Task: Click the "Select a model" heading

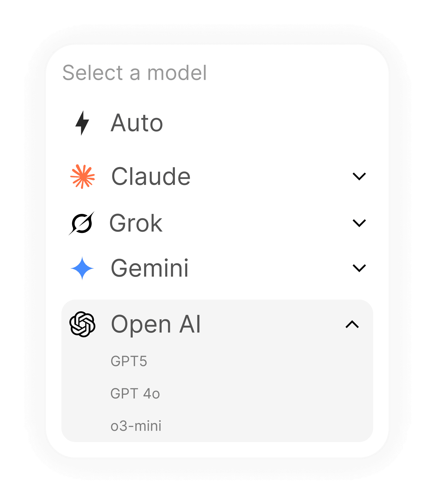Action: 134,73
